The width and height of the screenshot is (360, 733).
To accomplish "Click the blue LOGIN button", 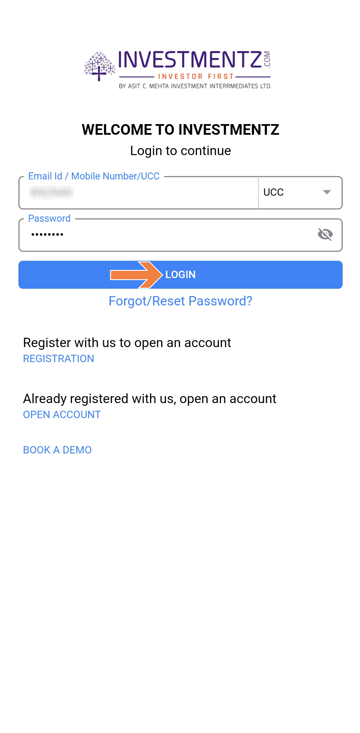I will coord(180,275).
